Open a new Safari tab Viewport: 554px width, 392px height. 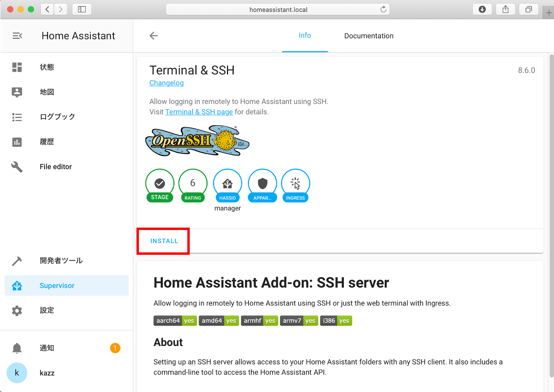[x=548, y=13]
